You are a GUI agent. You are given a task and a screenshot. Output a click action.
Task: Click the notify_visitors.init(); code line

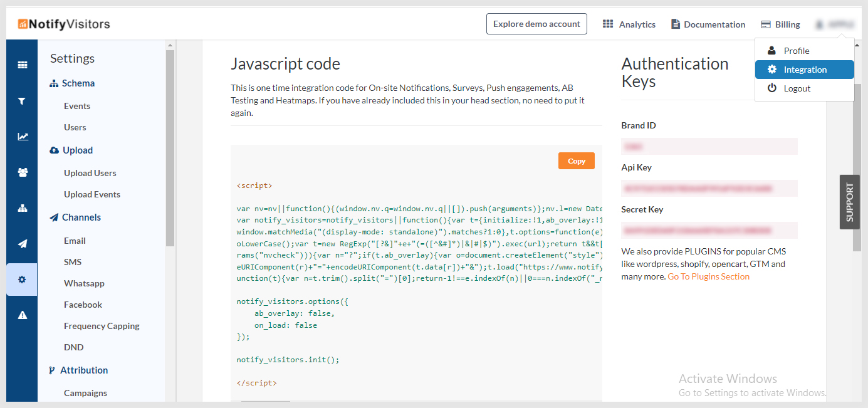point(288,360)
